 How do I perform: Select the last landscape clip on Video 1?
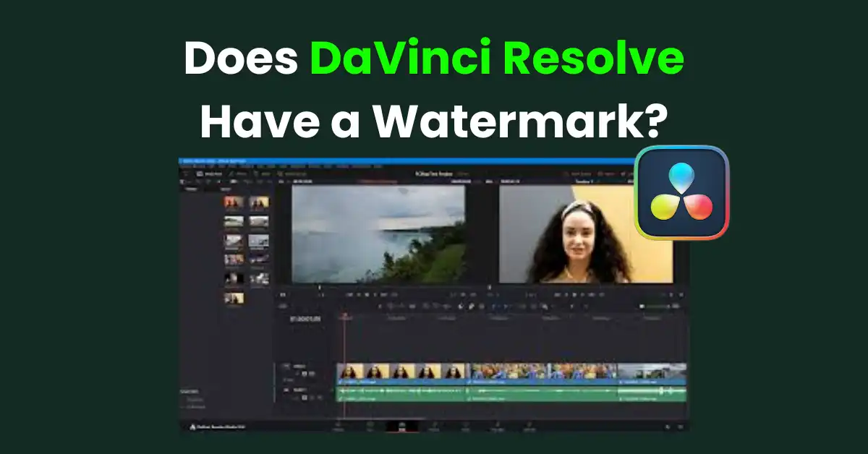point(652,374)
